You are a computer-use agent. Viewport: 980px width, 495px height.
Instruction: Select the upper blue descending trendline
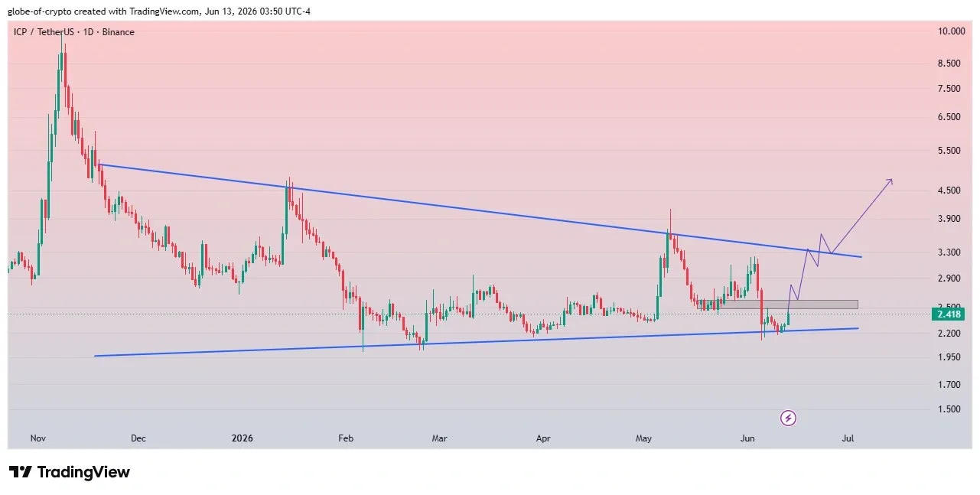tap(479, 210)
